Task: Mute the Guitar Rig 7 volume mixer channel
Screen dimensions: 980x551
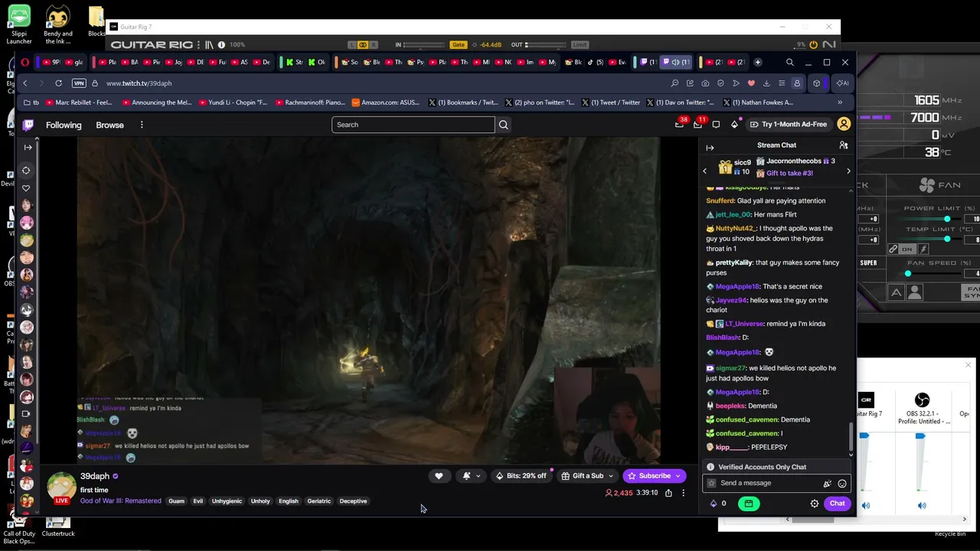Action: click(x=866, y=505)
